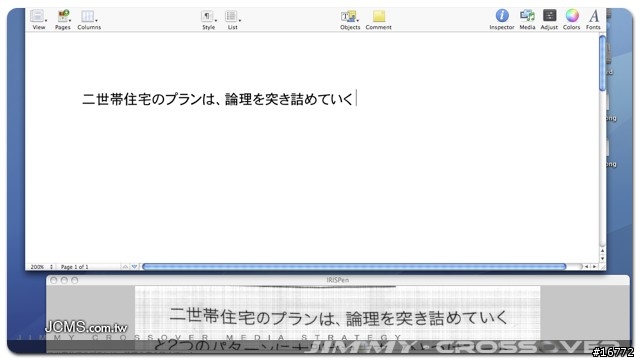Click scroll left arrow at bottom right

[587, 267]
